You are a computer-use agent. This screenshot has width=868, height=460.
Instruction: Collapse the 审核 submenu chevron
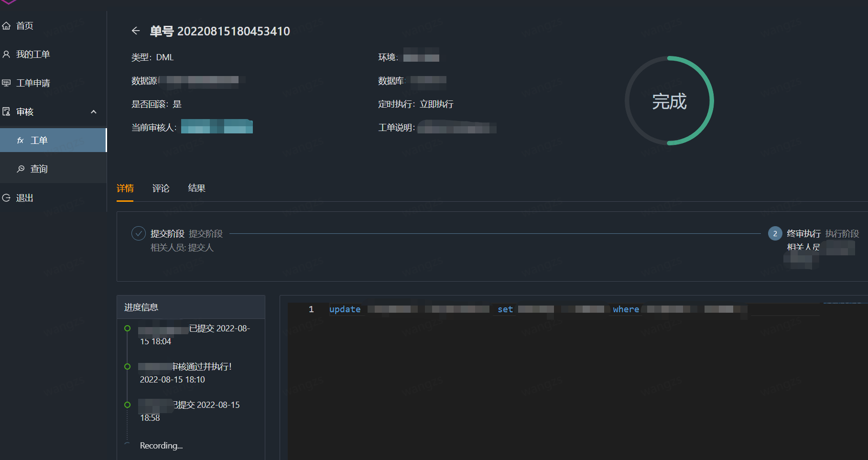click(94, 112)
